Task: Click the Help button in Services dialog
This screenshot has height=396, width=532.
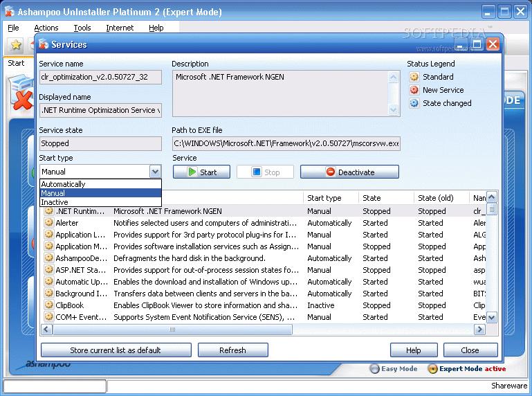Action: point(414,350)
